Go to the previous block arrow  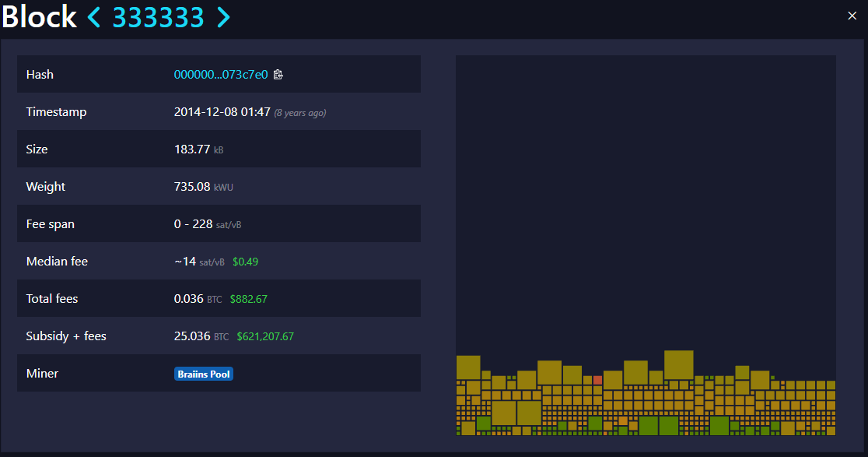click(x=94, y=17)
